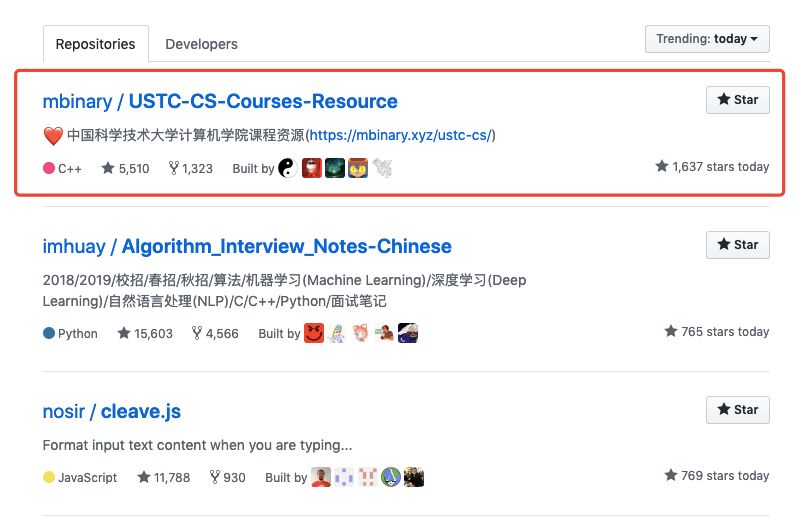Open third contributor avatar in USTC-CS row
The height and width of the screenshot is (524, 793).
click(335, 168)
